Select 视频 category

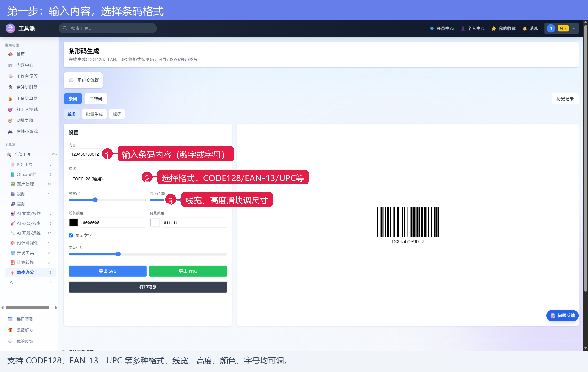(x=31, y=194)
